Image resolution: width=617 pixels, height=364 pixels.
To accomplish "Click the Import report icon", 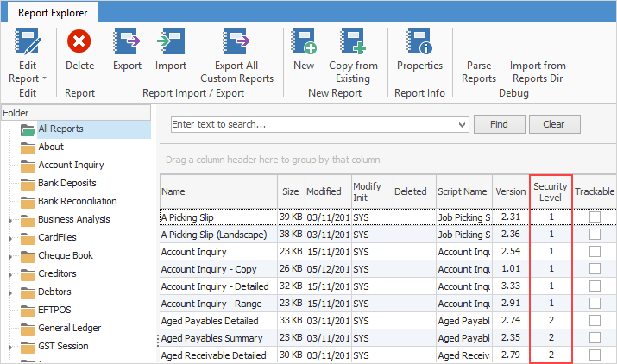I will coord(171,41).
